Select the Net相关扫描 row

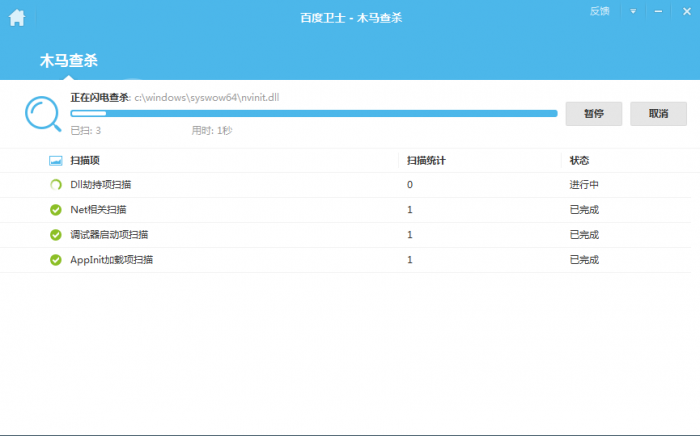point(346,210)
